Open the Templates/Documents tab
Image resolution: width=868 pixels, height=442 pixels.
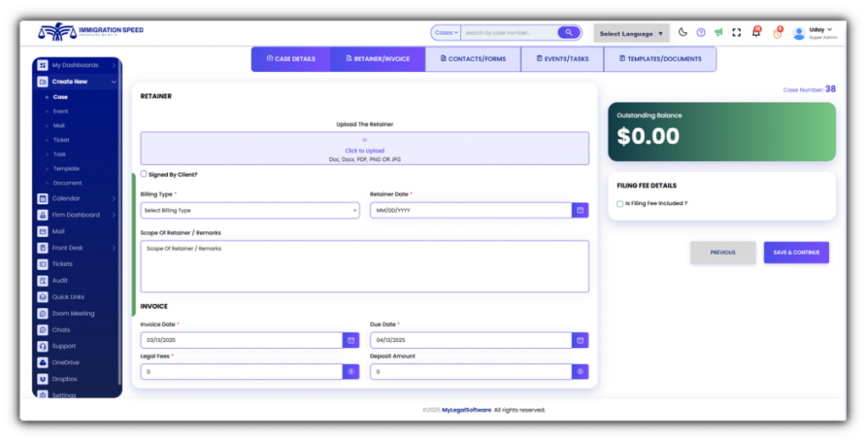(660, 58)
